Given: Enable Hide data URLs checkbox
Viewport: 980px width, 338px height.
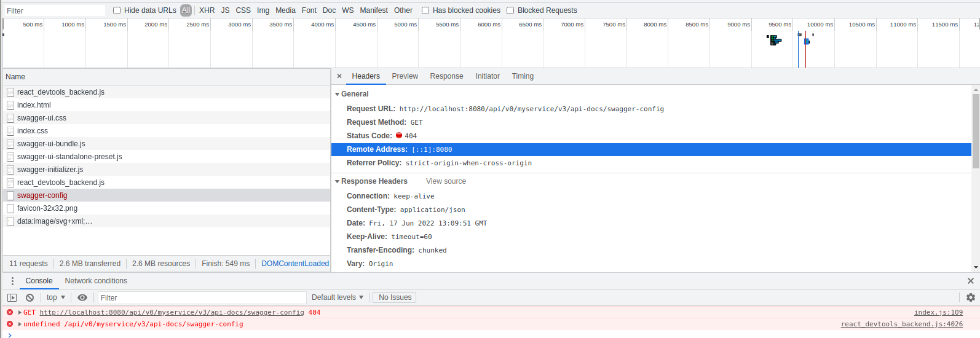Looking at the screenshot, I should coord(117,10).
